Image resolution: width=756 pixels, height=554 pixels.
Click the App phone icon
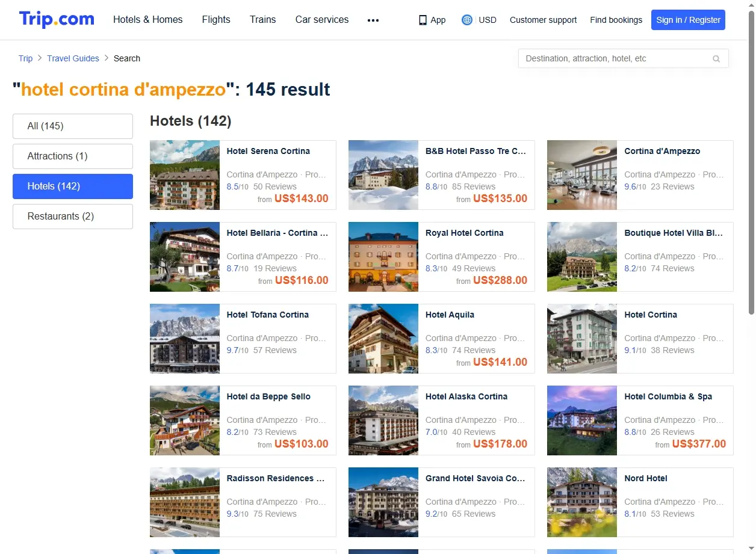[x=423, y=20]
